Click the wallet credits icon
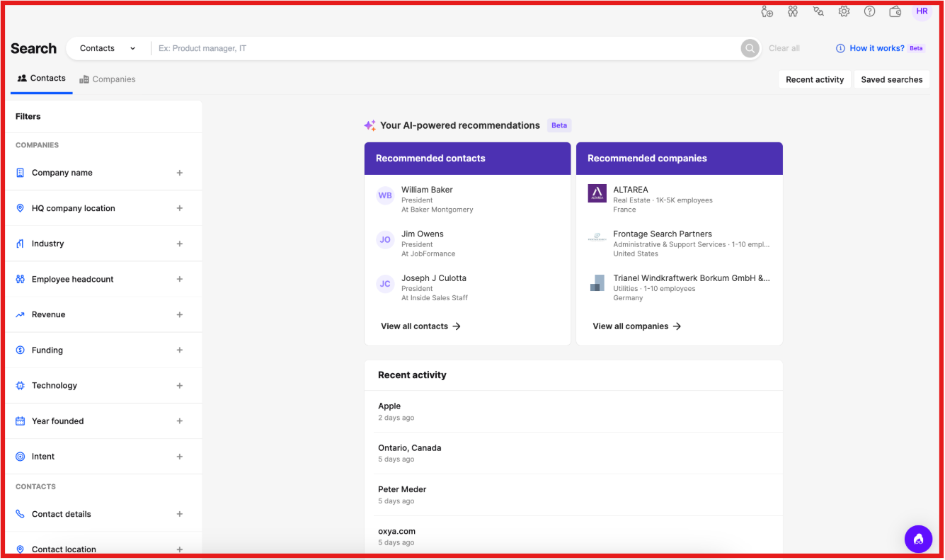This screenshot has height=560, width=945. click(895, 11)
